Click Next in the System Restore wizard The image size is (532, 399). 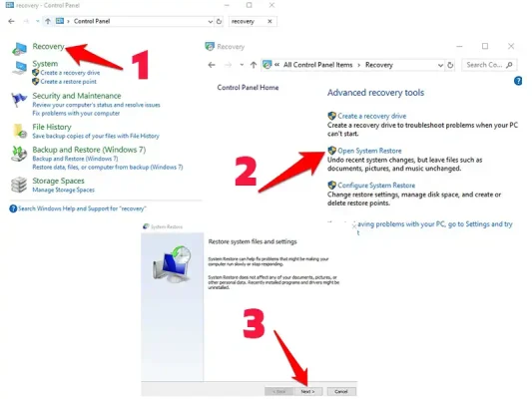click(x=307, y=392)
